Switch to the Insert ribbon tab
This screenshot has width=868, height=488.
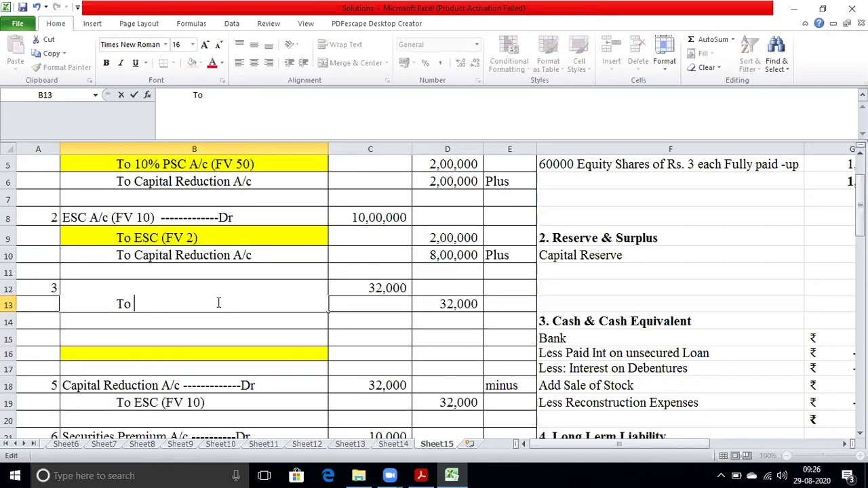[x=92, y=24]
